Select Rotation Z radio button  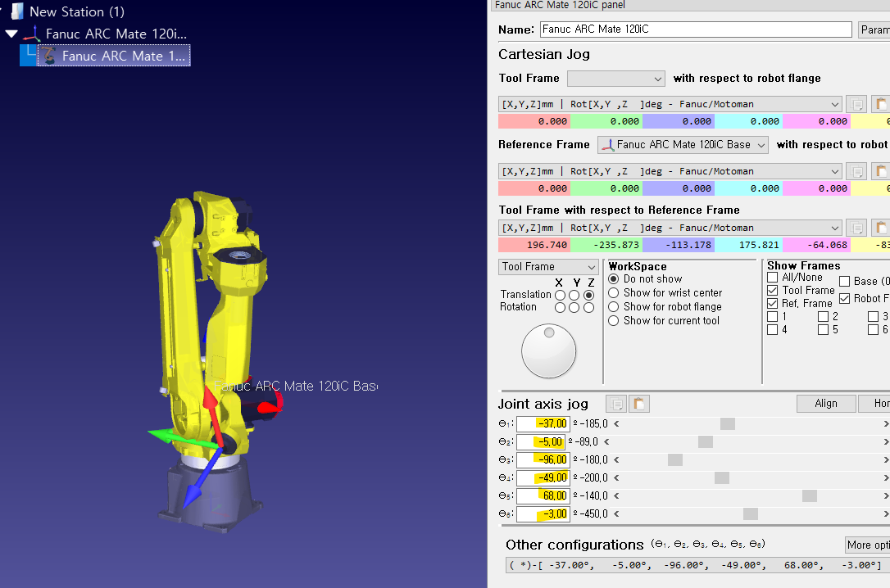click(x=589, y=307)
